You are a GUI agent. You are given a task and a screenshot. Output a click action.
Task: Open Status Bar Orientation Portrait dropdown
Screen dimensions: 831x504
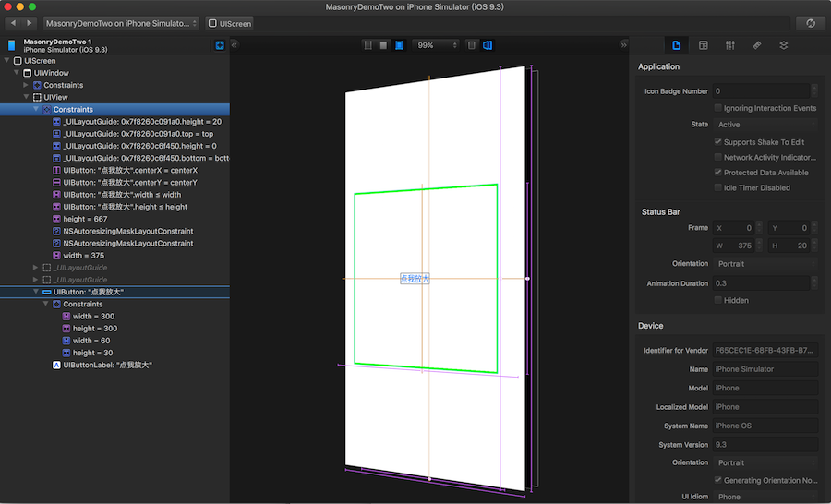click(765, 264)
